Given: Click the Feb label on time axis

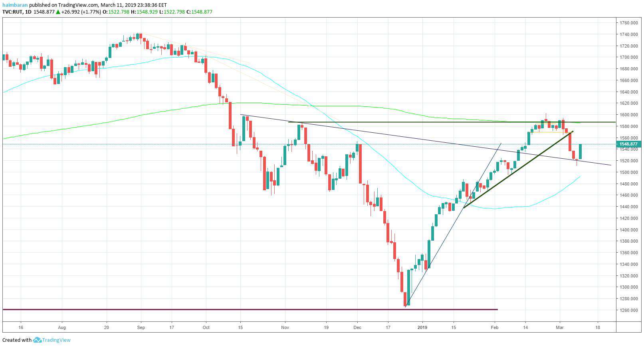Looking at the screenshot, I should pos(495,327).
